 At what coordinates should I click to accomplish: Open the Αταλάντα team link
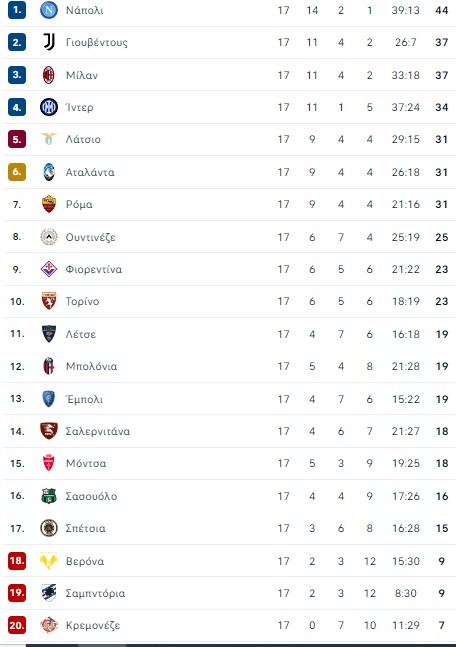[90, 172]
